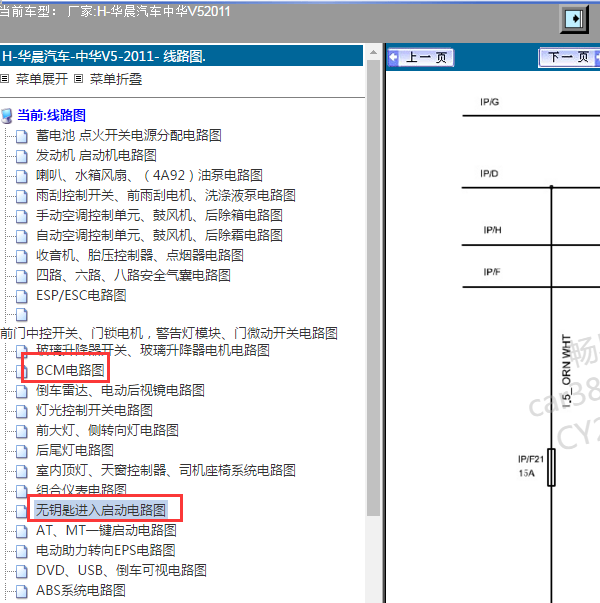Open 玻璃升降器开关、玻璃升降器电机电路图
The width and height of the screenshot is (600, 603).
pyautogui.click(x=153, y=350)
